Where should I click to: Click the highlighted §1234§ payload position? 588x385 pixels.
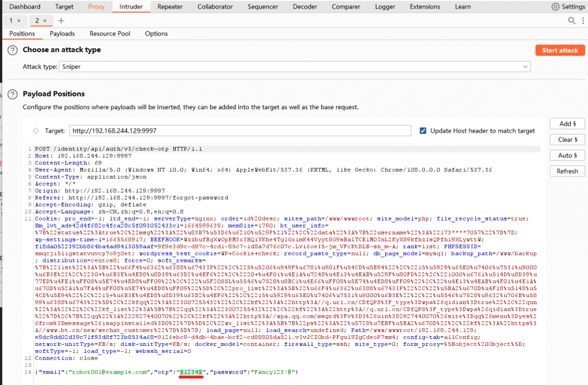(x=191, y=372)
